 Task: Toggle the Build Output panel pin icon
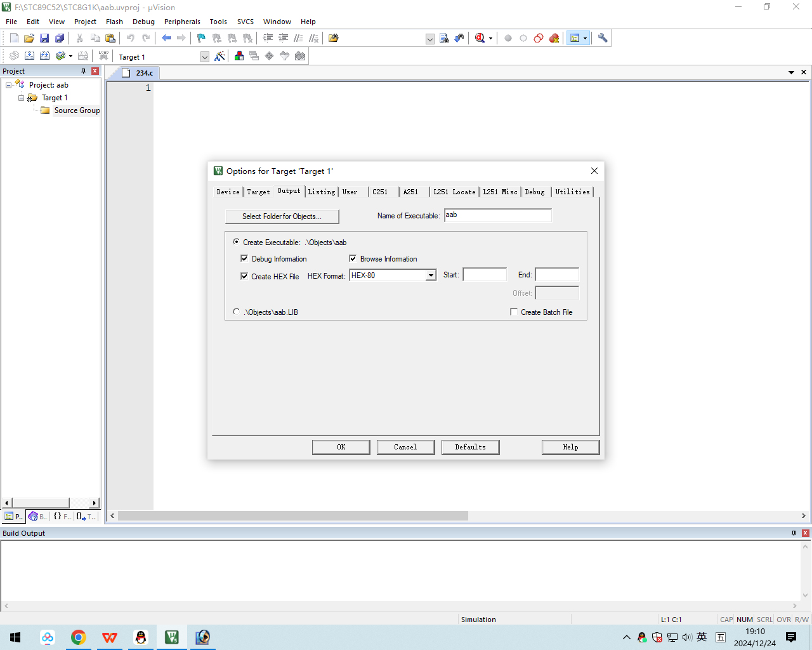pyautogui.click(x=794, y=533)
